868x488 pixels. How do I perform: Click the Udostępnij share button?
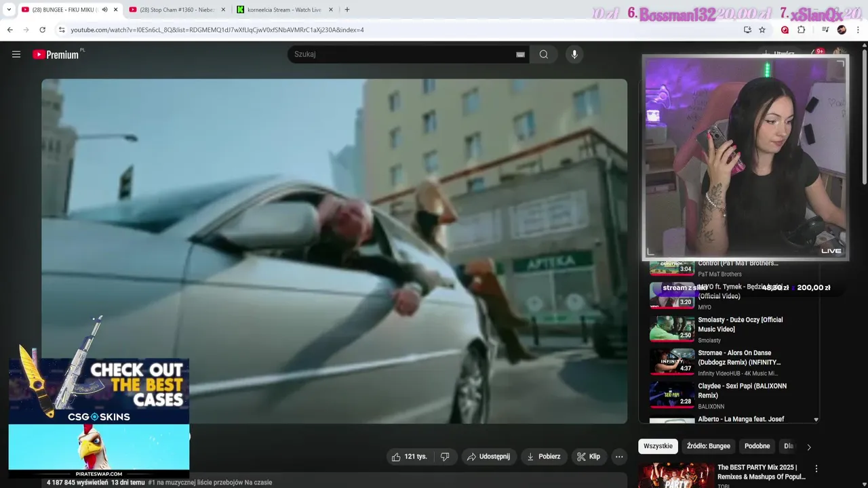click(x=488, y=457)
